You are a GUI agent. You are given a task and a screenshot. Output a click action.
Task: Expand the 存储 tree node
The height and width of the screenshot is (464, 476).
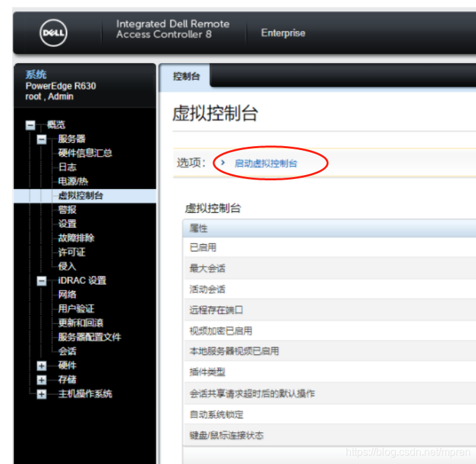41,380
